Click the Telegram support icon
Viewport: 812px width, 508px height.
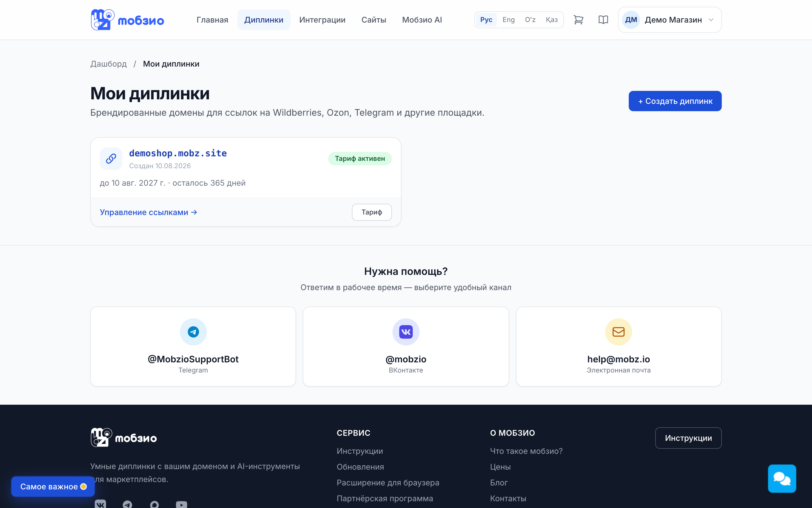pyautogui.click(x=193, y=332)
